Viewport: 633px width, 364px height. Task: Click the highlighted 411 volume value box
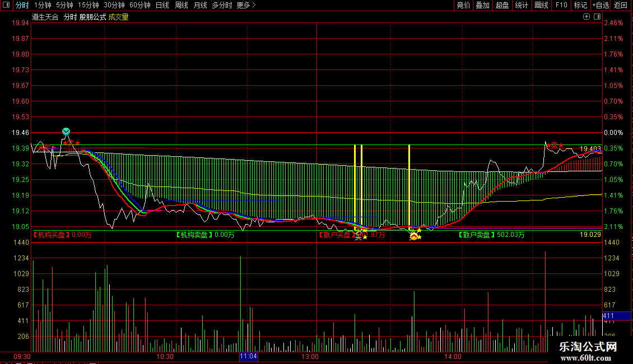616,316
